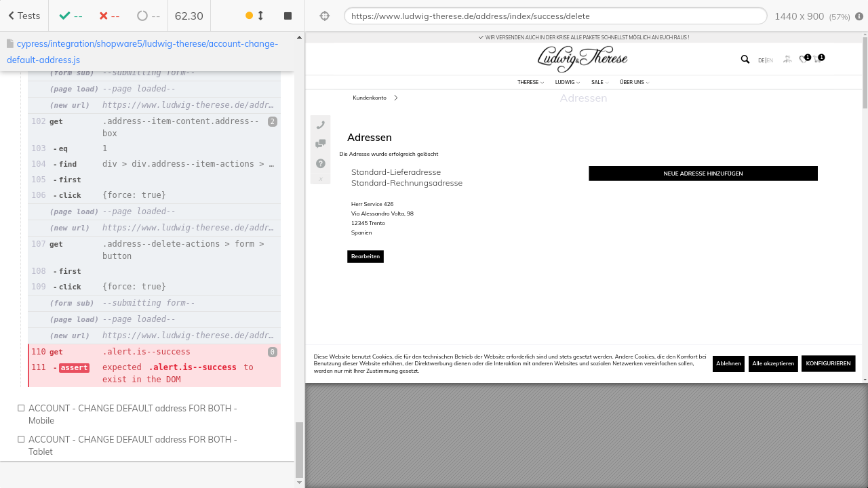Toggle the auto-scrolling arrow icon
This screenshot has height=488, width=868.
click(x=260, y=16)
